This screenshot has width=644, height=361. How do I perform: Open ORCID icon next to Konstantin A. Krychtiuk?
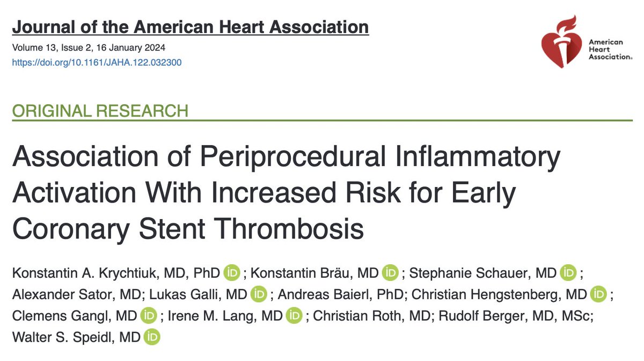232,273
